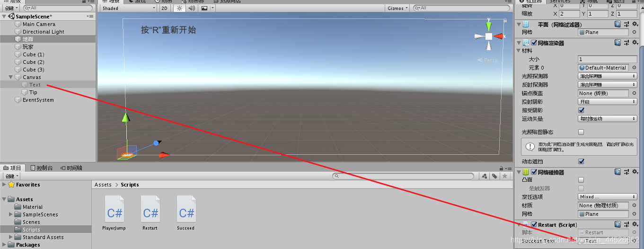Open 投射阴影 dropdown
644x249 pixels.
pos(608,102)
